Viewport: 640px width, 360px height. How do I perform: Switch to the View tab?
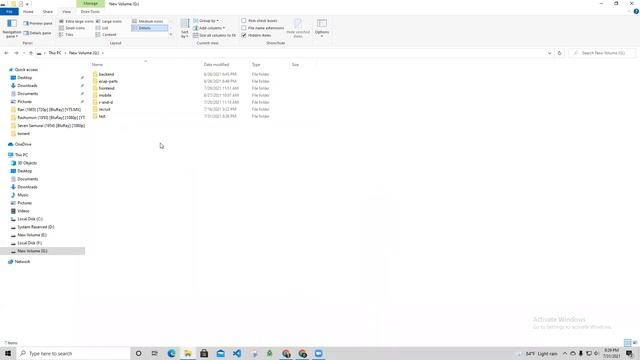(66, 11)
